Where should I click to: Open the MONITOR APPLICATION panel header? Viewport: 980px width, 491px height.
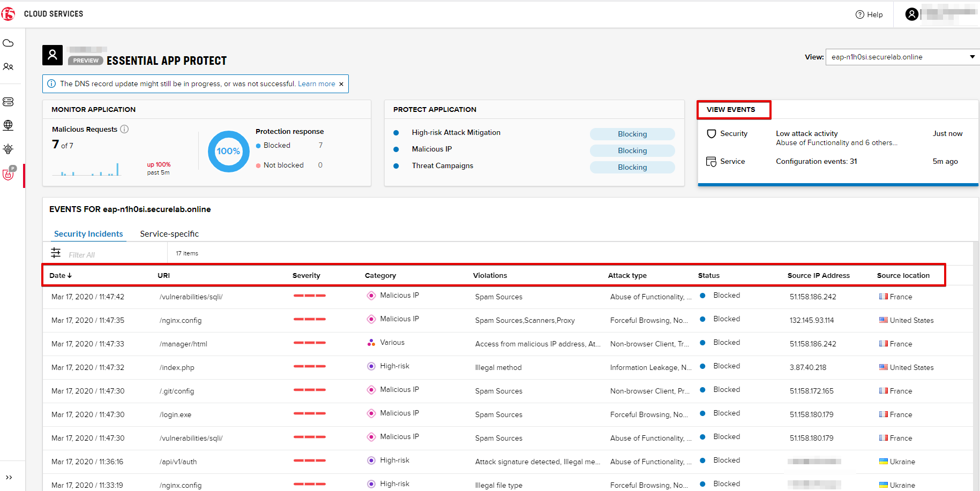pos(94,109)
